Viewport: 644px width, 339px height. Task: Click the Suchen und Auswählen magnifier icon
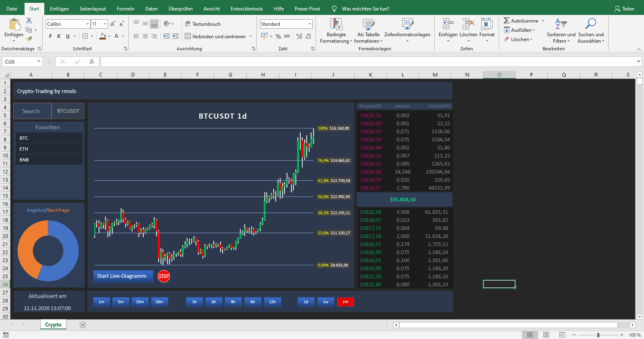(x=590, y=24)
